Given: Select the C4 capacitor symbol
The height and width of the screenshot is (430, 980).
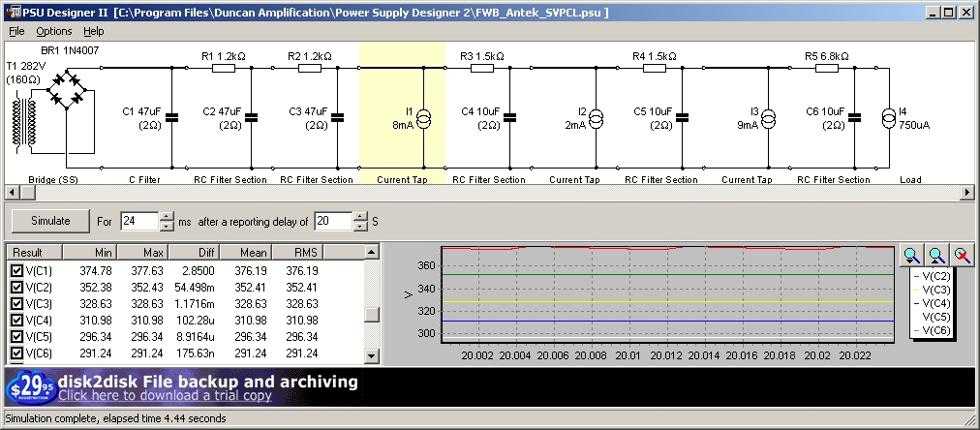Looking at the screenshot, I should click(510, 117).
